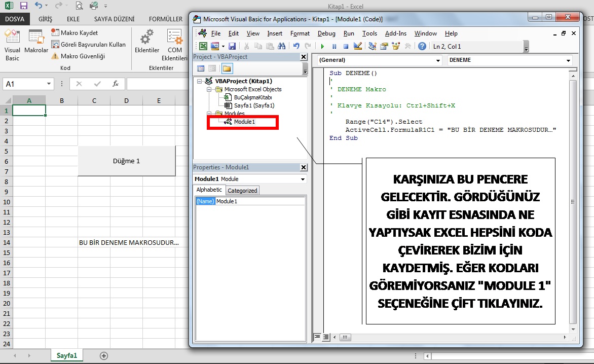Run the macro with the green play icon
594x364 pixels.
coord(322,46)
